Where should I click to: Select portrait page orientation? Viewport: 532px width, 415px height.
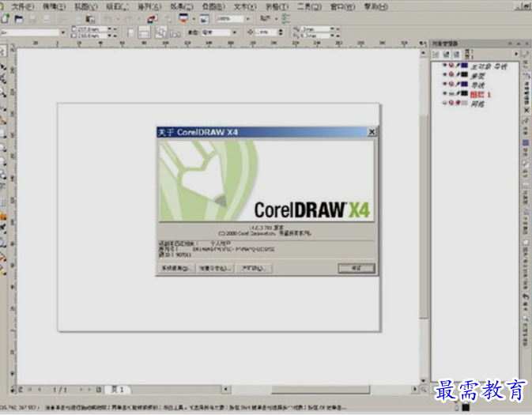click(x=130, y=33)
